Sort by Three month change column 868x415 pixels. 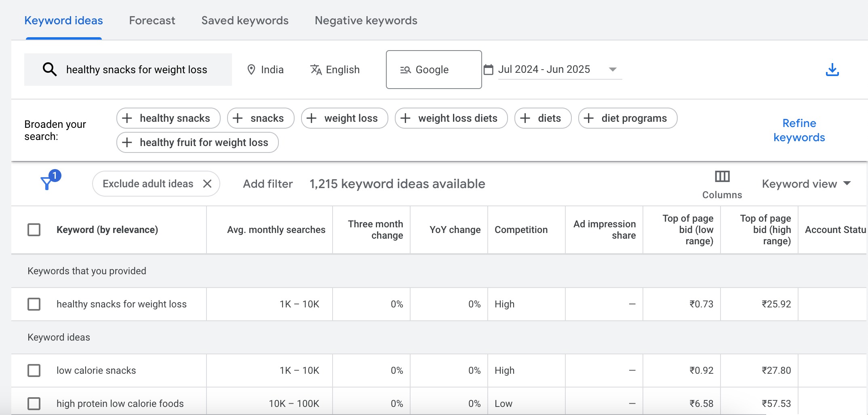point(375,230)
